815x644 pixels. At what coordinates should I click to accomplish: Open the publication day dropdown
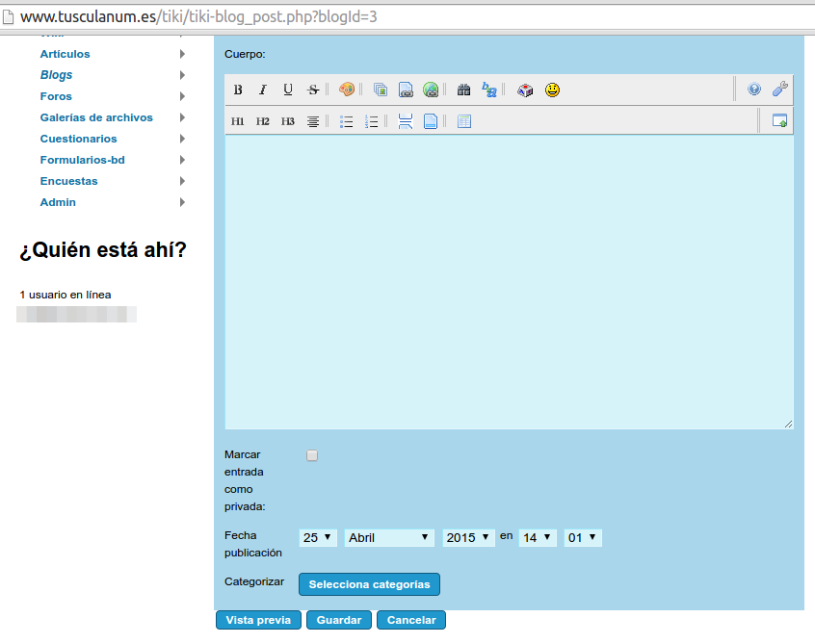point(317,538)
